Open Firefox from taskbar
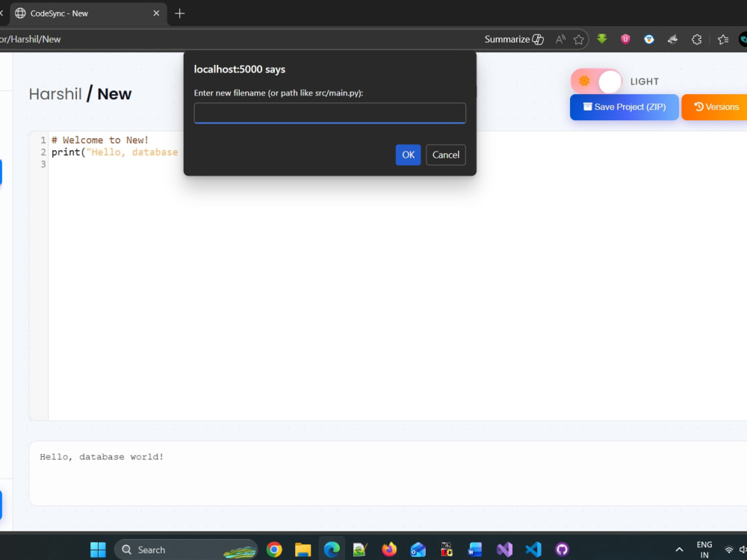The width and height of the screenshot is (747, 560). pyautogui.click(x=389, y=550)
